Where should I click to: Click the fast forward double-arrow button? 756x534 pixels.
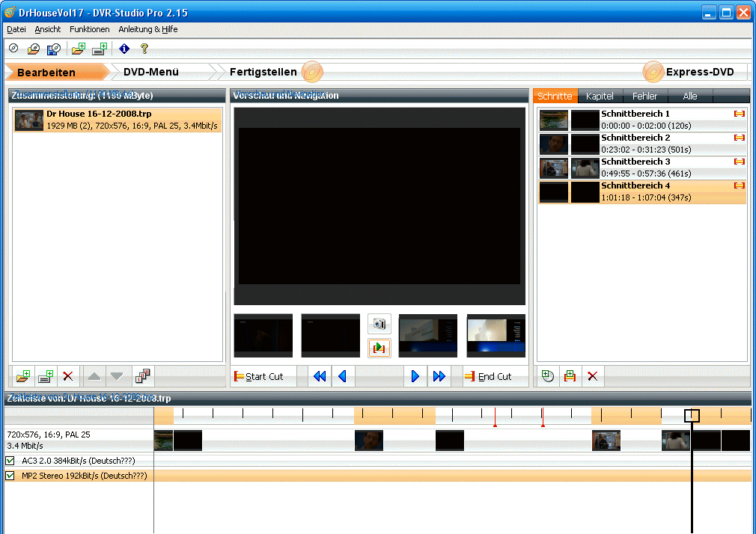pyautogui.click(x=439, y=376)
